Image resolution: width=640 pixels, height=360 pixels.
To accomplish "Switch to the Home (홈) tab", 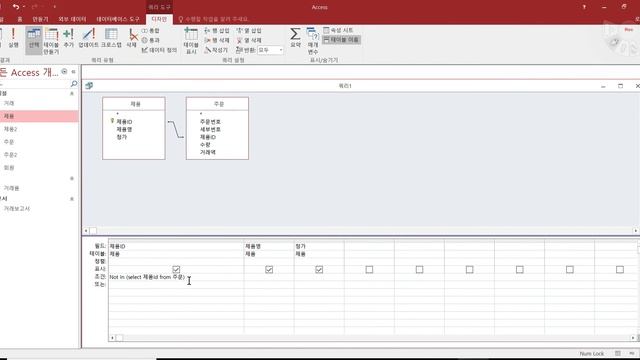I will 20,19.
